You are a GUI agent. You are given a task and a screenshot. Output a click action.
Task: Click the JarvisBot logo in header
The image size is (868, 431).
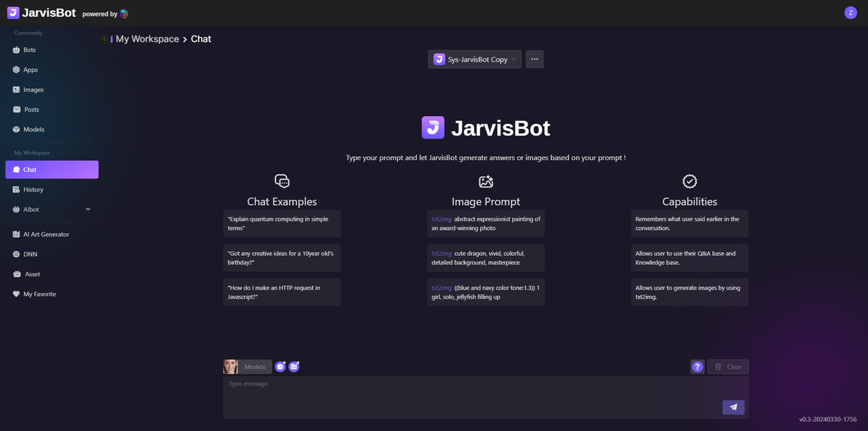point(41,13)
